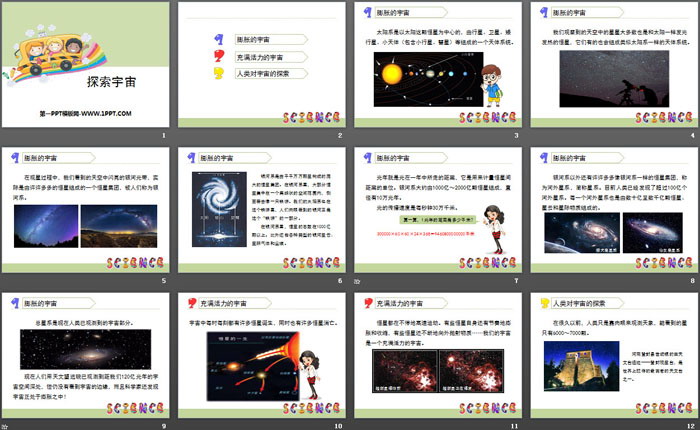Click the cartoon teacher figure on slide 10

(310, 374)
